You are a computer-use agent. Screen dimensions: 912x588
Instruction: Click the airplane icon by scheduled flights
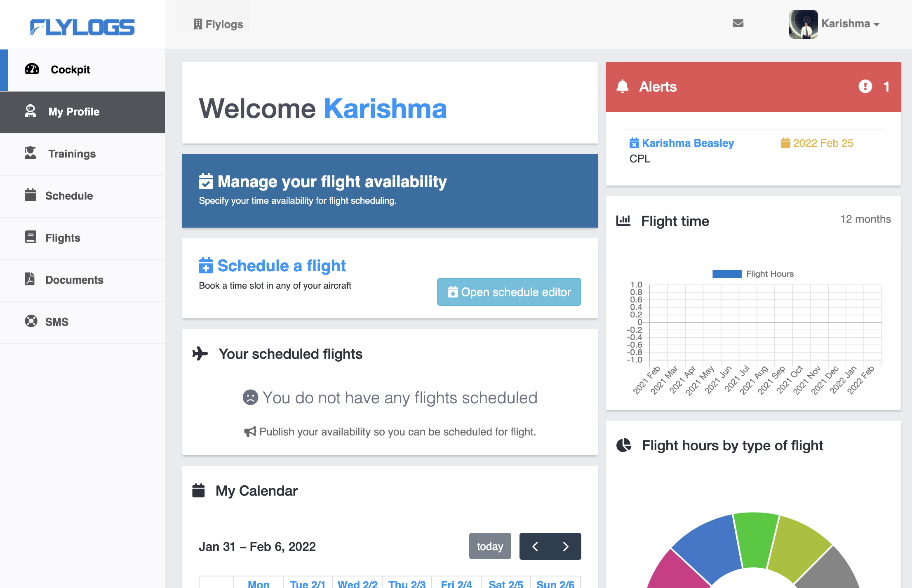click(x=200, y=354)
